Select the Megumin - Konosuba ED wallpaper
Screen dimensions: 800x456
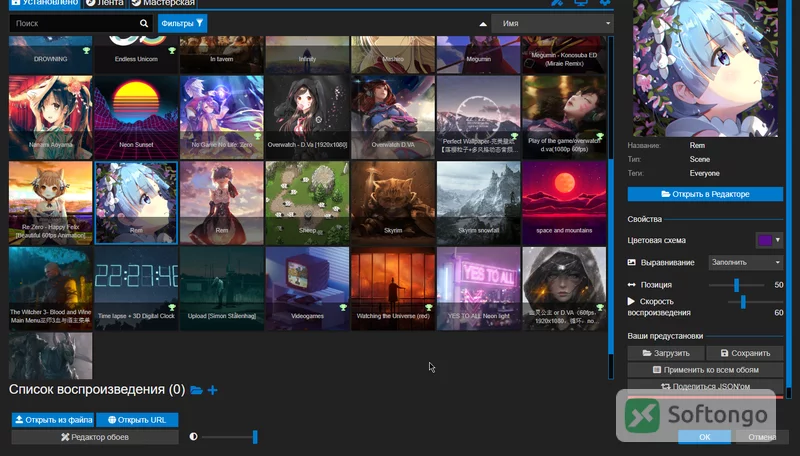[564, 55]
